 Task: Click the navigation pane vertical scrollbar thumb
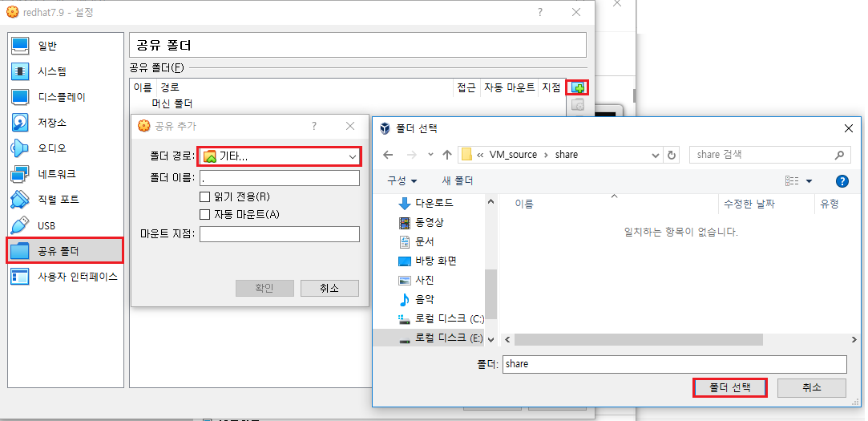click(x=491, y=294)
